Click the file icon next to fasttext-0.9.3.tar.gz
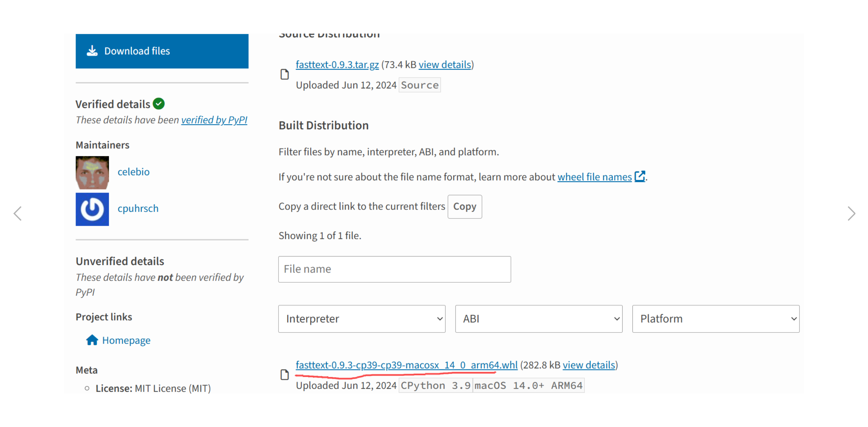 coord(284,74)
